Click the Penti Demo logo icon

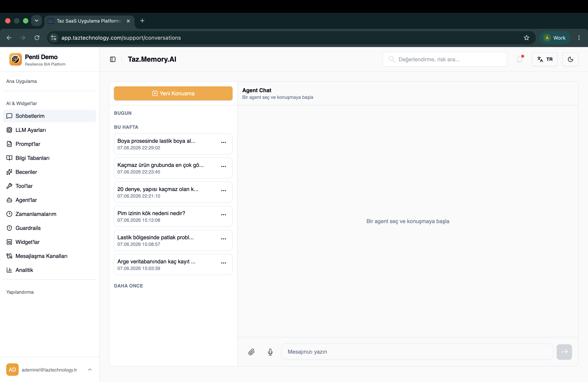point(16,59)
